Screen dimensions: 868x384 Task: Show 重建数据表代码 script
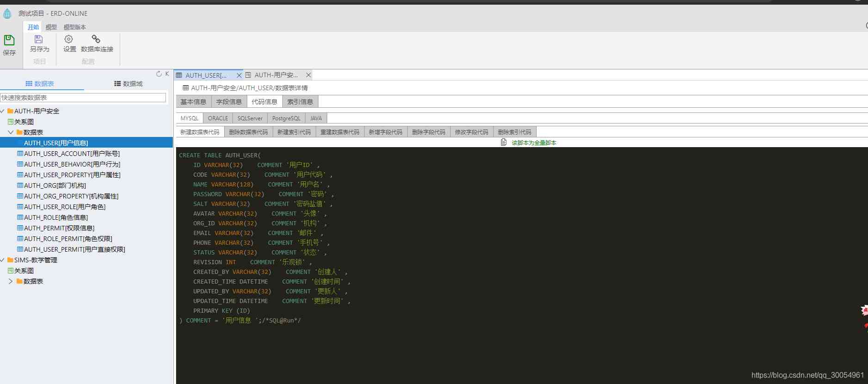pyautogui.click(x=340, y=132)
